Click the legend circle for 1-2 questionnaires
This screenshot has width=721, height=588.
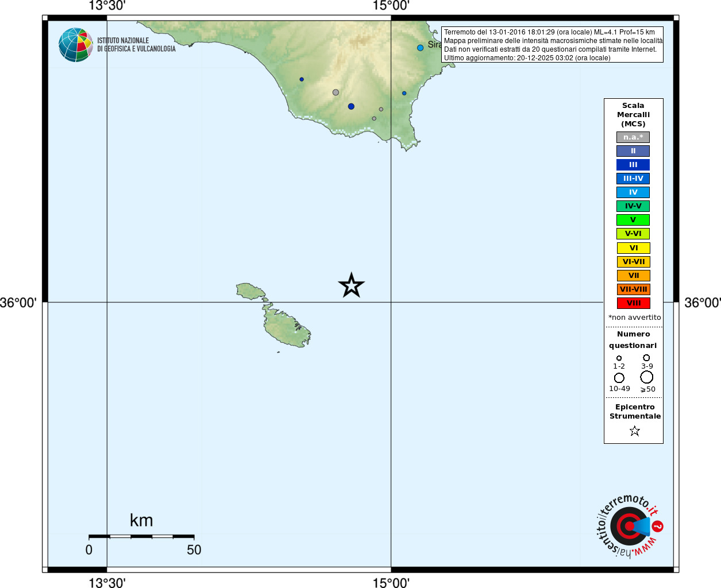pos(619,358)
